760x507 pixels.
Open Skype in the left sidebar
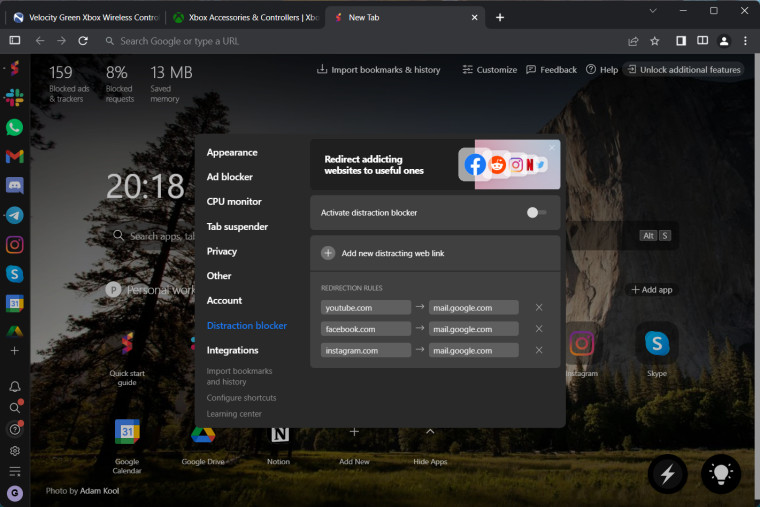15,274
